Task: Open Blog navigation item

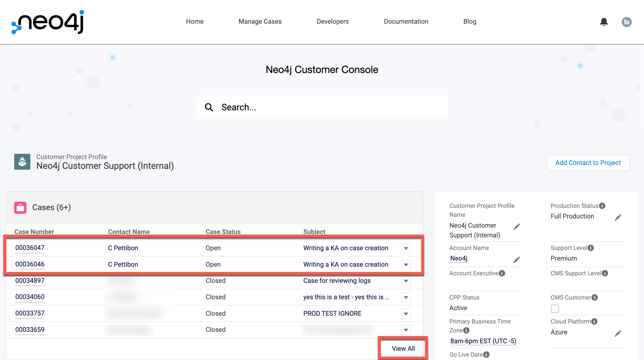Action: click(x=470, y=21)
